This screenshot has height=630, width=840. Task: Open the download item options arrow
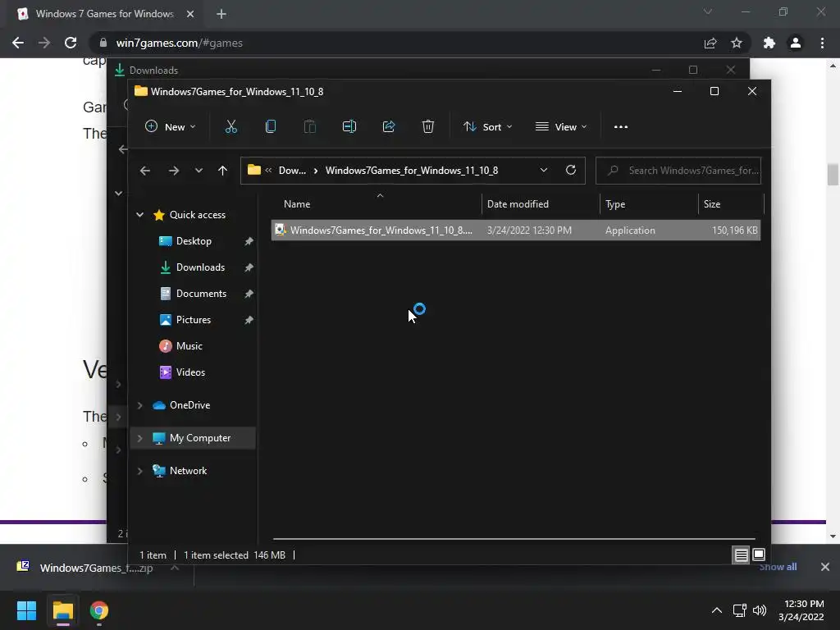[x=175, y=568]
